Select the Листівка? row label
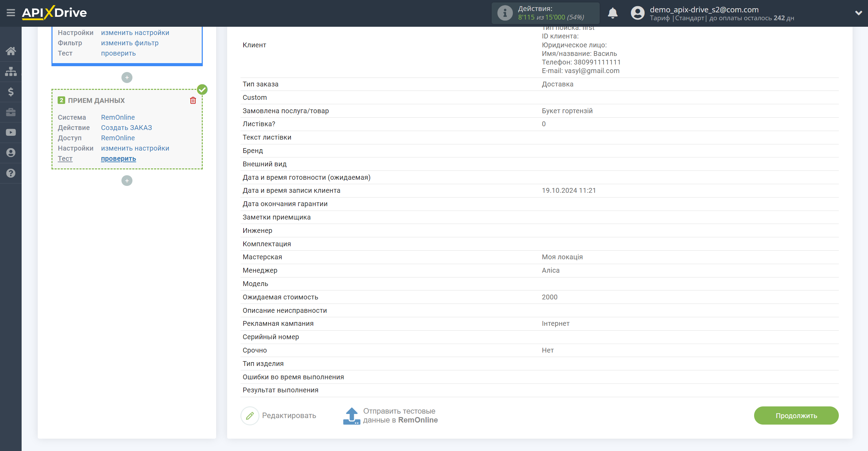The image size is (868, 451). tap(259, 124)
